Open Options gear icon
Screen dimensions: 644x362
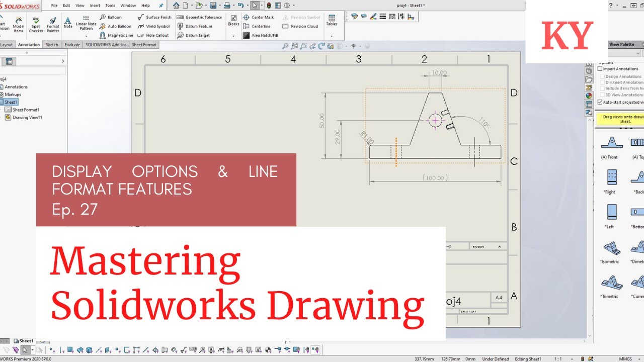pos(287,6)
